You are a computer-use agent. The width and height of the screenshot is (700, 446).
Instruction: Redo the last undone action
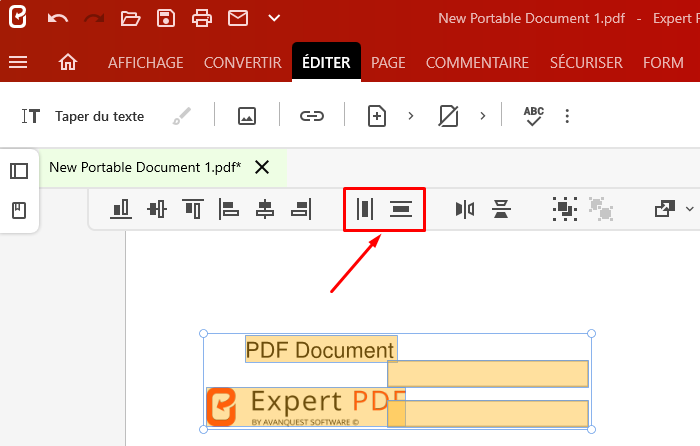[94, 18]
